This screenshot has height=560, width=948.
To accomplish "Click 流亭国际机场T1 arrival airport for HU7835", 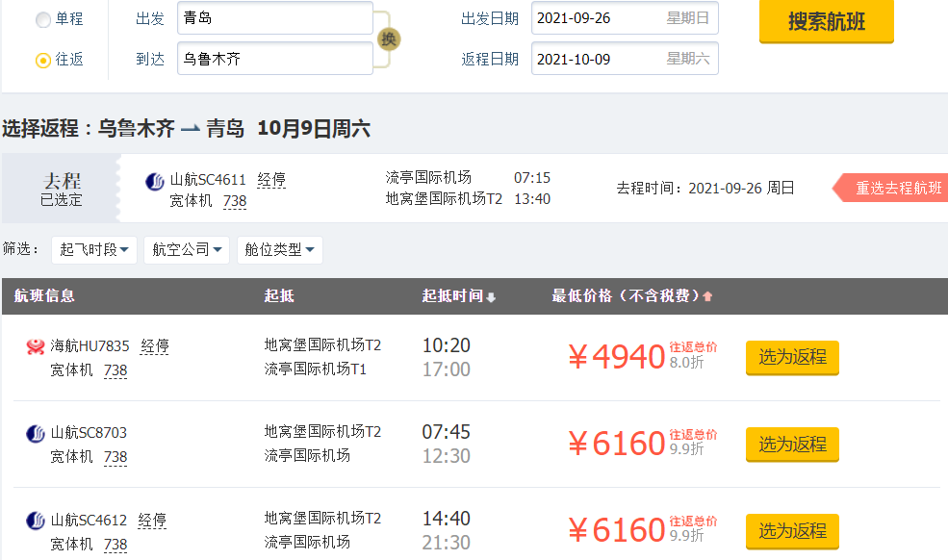I will coord(316,369).
